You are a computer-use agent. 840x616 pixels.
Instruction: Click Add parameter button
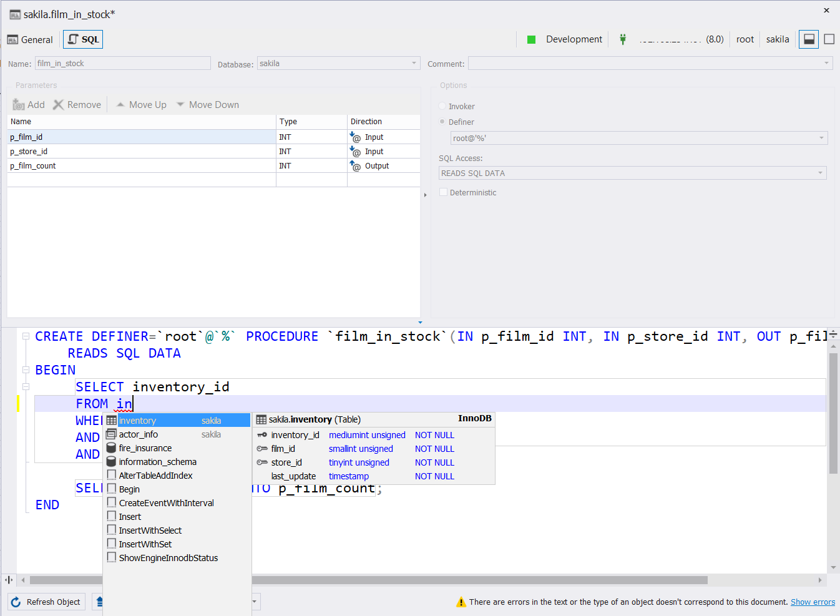click(29, 105)
